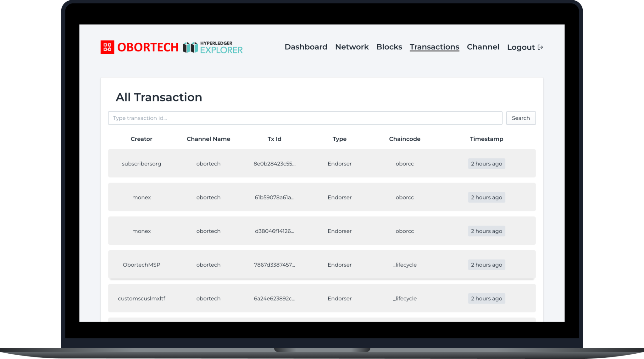
Task: Open transaction 61b59078a61a...
Action: [x=275, y=197]
